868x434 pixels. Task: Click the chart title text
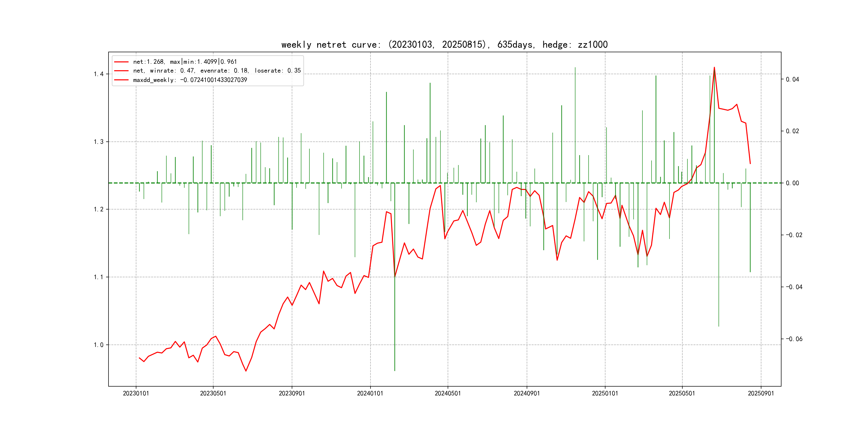pyautogui.click(x=444, y=44)
